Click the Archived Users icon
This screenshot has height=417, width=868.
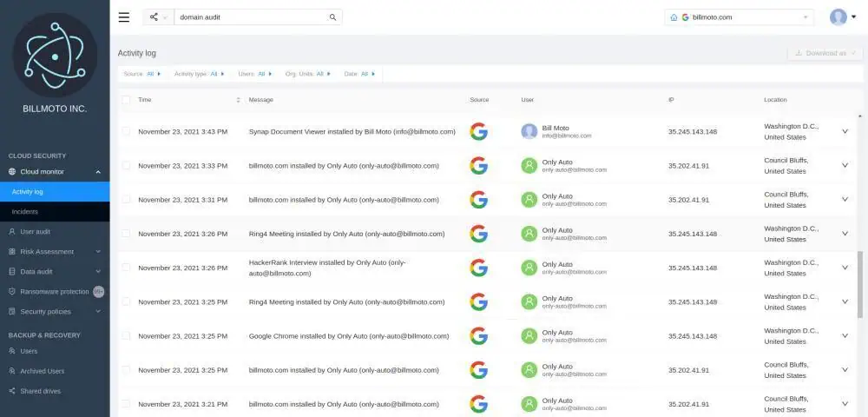(11, 371)
